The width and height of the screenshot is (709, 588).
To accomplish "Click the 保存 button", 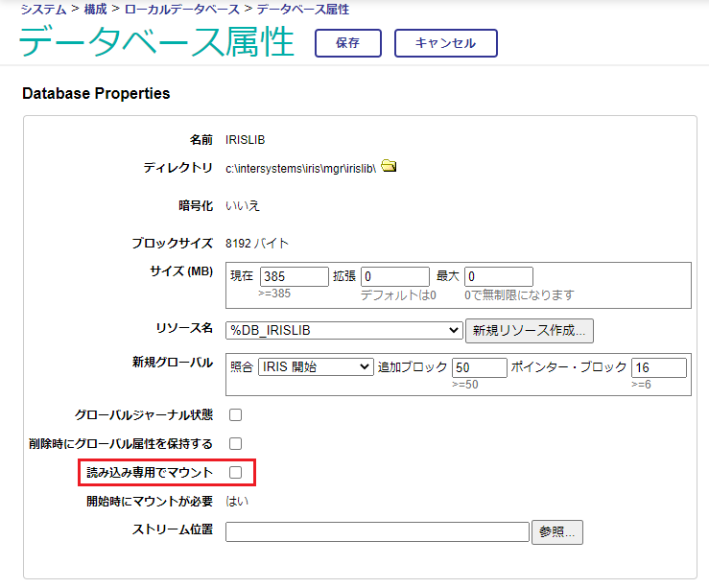I will point(348,43).
